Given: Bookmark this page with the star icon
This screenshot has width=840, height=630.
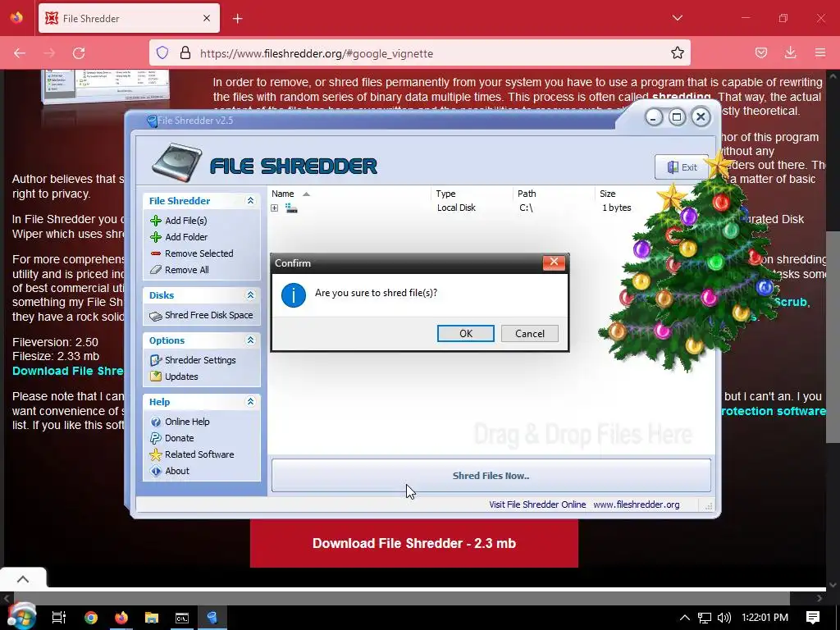Looking at the screenshot, I should (677, 53).
